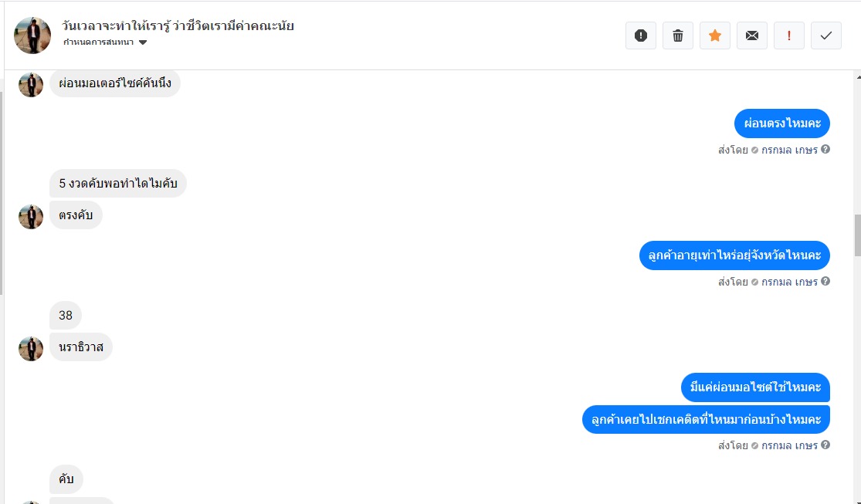Click avatar beside ตรงคับ message

pos(31,217)
